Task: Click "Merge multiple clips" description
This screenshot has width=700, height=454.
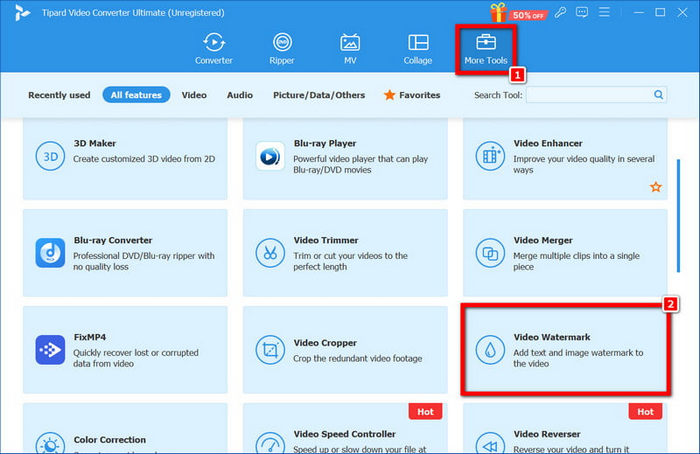Action: click(x=576, y=261)
